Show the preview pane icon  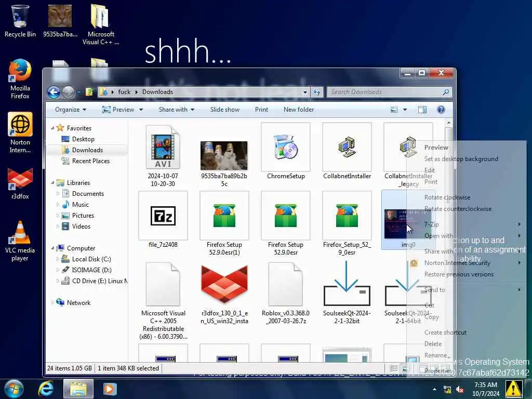(x=422, y=110)
